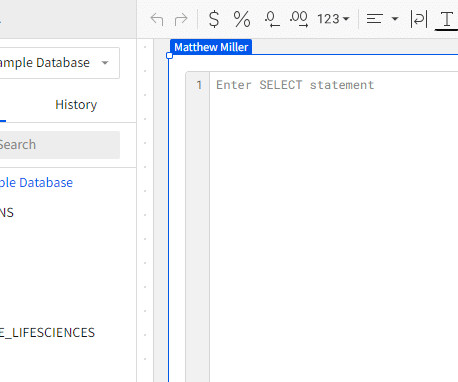The height and width of the screenshot is (382, 458).
Task: Apply currency dollar format
Action: (x=214, y=19)
